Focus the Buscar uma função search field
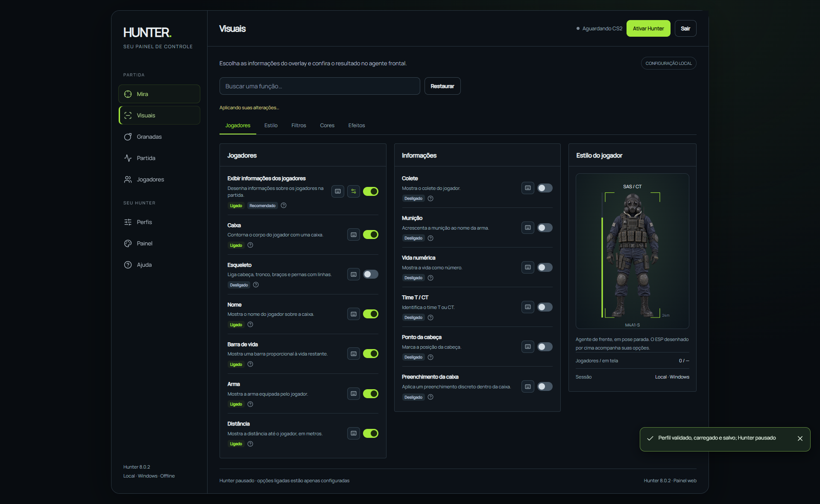 click(x=320, y=86)
